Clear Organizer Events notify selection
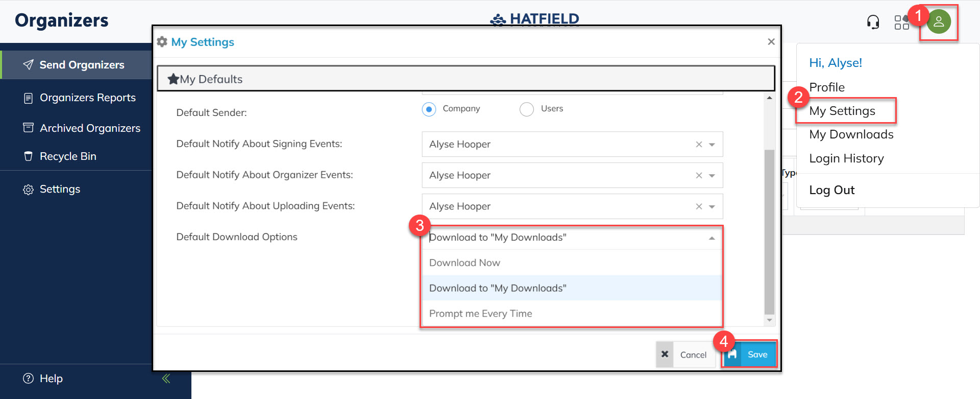 (x=699, y=176)
